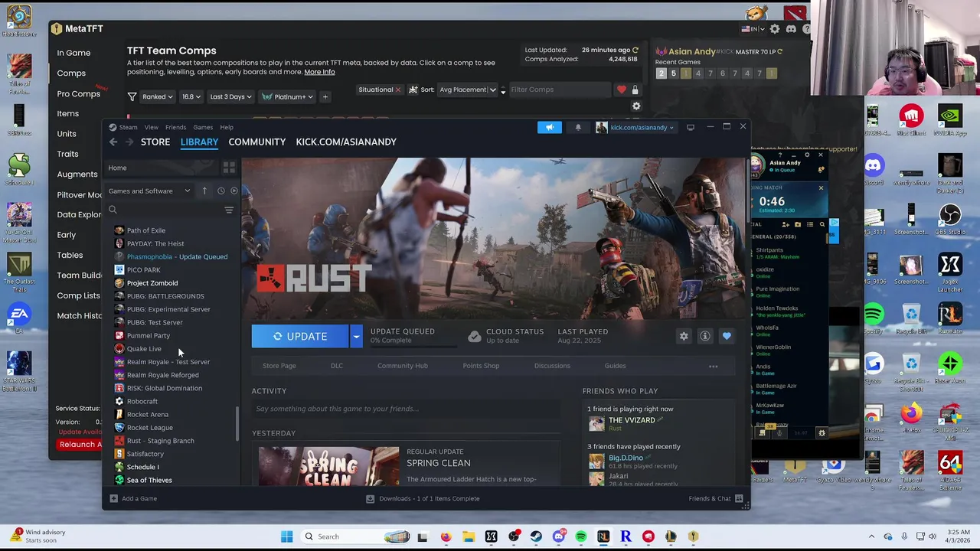Screen dimensions: 980x551
Task: Toggle MetaTFT favorites heart filter
Action: coord(621,90)
